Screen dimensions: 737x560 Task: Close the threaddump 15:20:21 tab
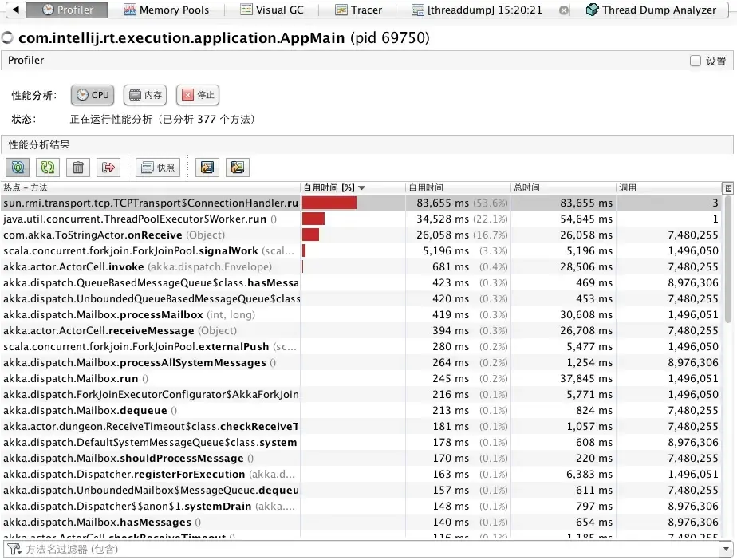[x=564, y=10]
